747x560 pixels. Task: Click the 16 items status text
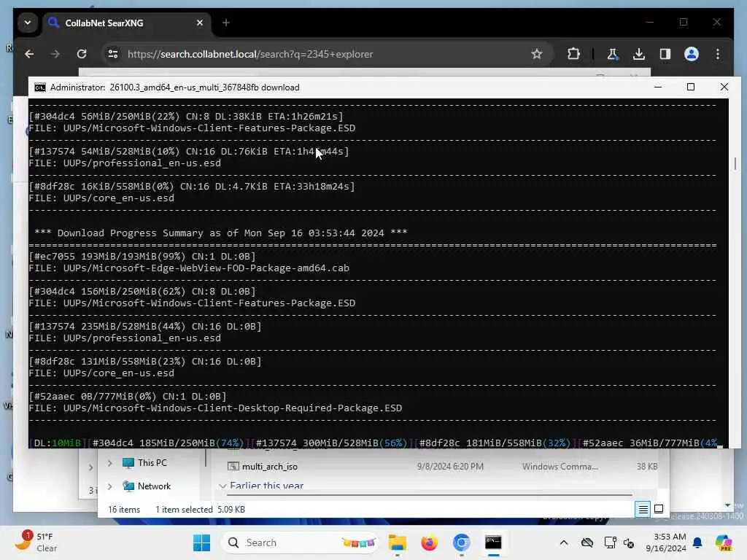pos(124,510)
